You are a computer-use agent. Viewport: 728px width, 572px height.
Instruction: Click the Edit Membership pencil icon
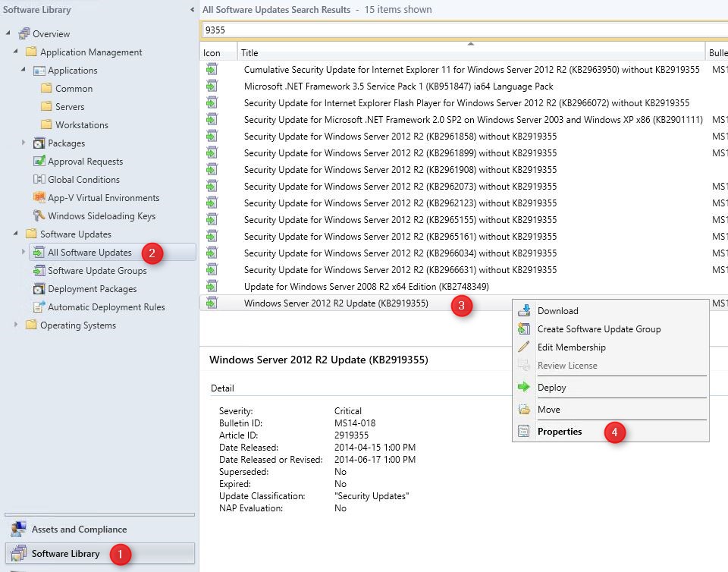tap(524, 347)
